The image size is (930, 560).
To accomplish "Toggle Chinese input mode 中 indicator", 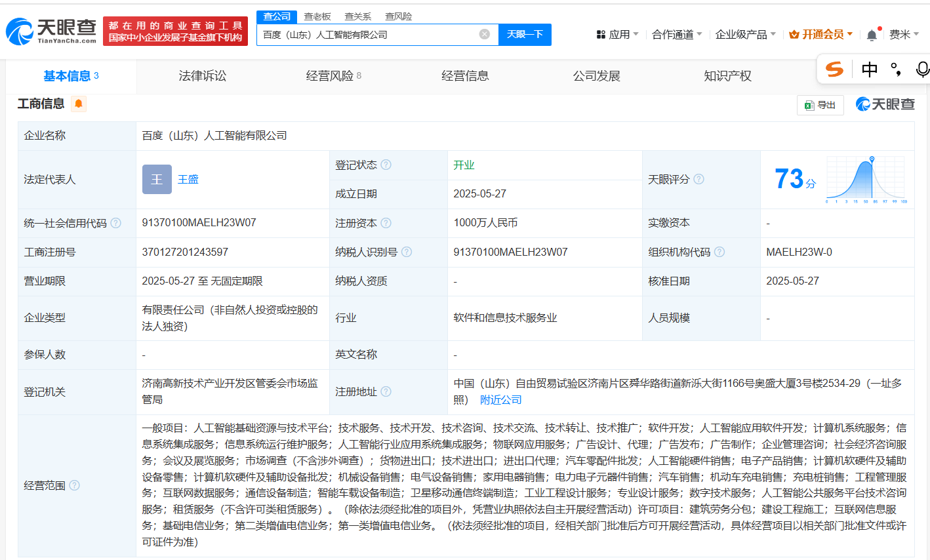I will [870, 69].
